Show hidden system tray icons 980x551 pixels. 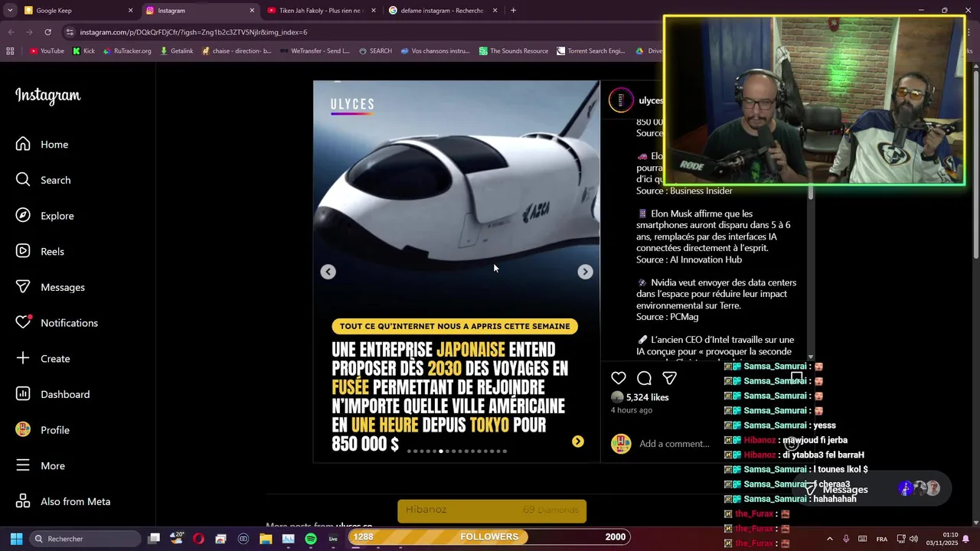[x=829, y=539]
